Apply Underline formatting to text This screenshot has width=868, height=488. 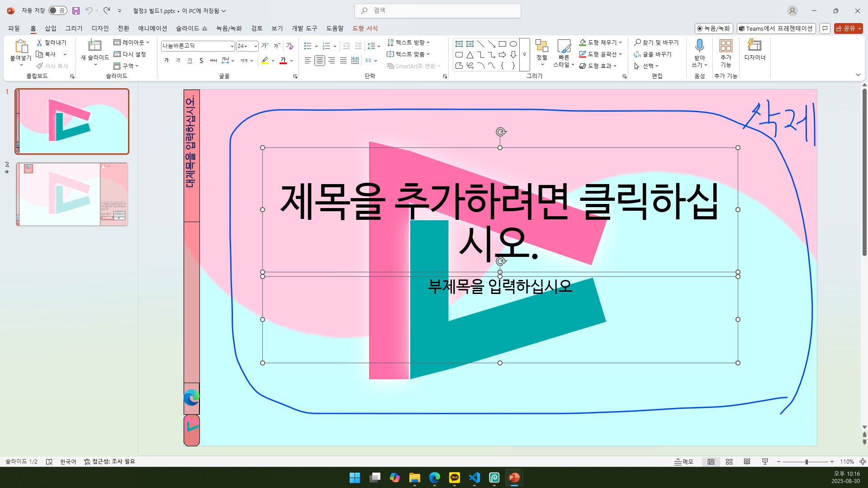190,61
